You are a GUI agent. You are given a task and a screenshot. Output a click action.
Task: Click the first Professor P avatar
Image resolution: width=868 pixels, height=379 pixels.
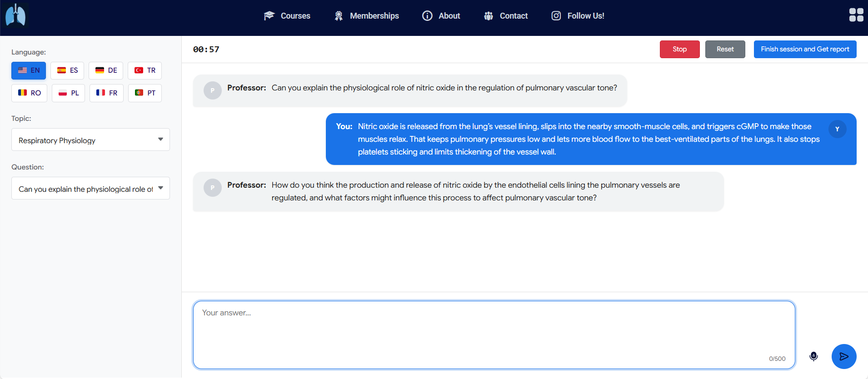tap(212, 90)
